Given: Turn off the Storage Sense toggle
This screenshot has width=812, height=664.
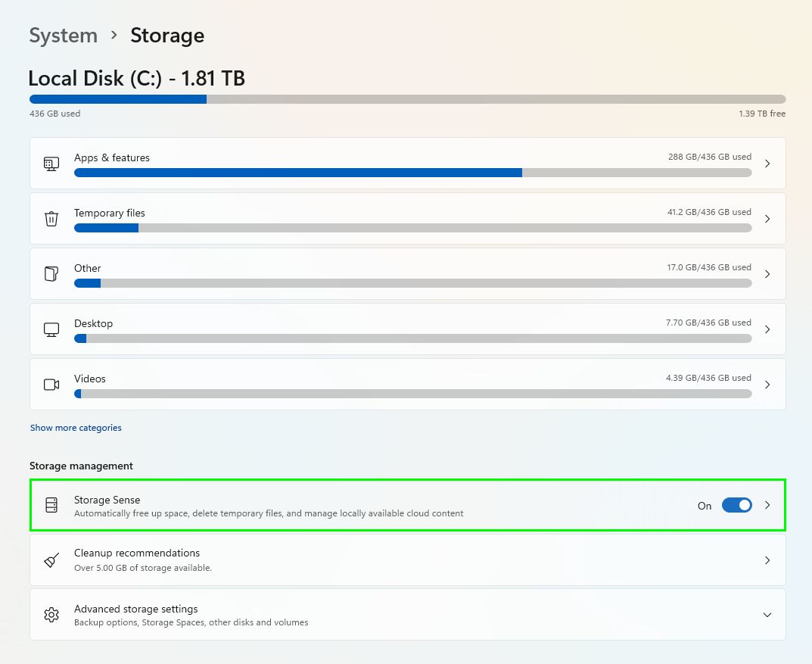Looking at the screenshot, I should (736, 505).
